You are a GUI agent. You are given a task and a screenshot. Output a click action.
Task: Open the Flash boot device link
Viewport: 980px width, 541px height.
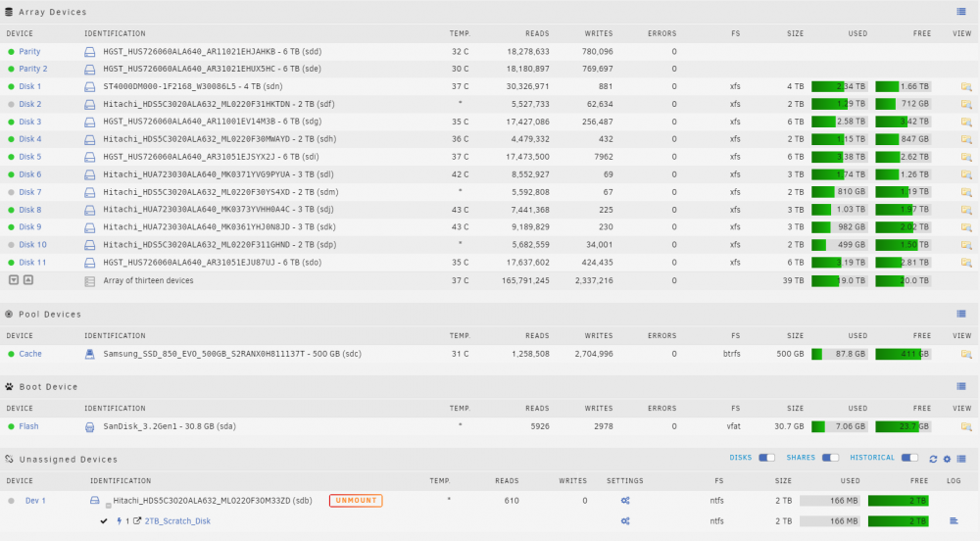pos(28,426)
